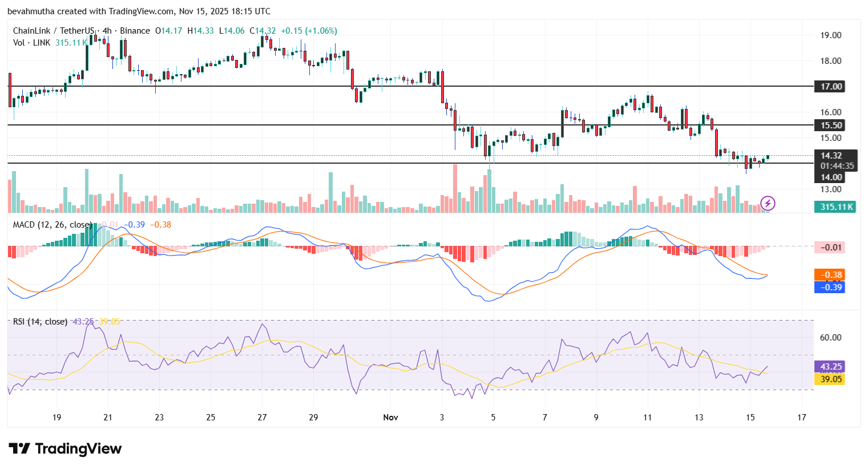The height and width of the screenshot is (470, 868).
Task: Switch to the Nov label on the time axis
Action: point(390,417)
